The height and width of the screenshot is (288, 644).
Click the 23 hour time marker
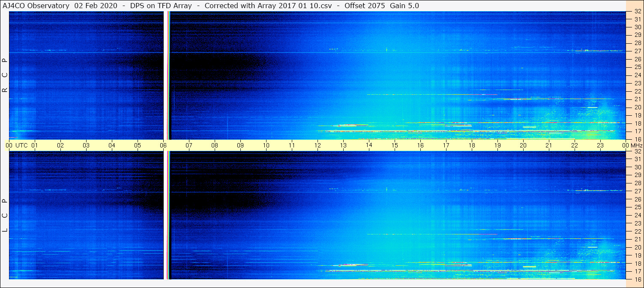(600, 145)
